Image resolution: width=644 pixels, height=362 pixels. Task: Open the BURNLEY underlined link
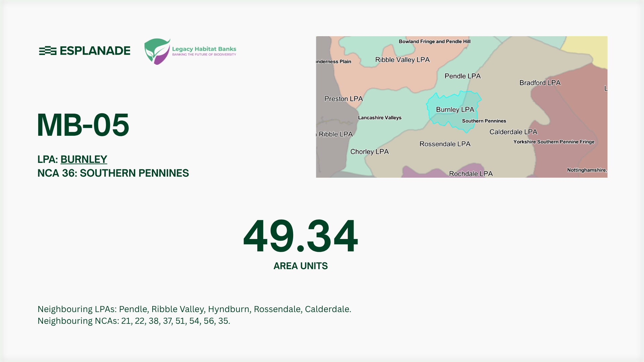(84, 159)
